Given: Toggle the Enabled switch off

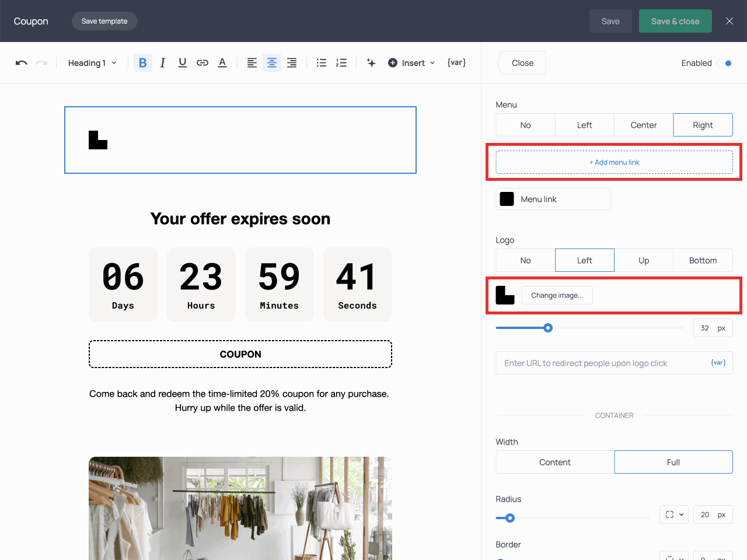Looking at the screenshot, I should [x=725, y=63].
